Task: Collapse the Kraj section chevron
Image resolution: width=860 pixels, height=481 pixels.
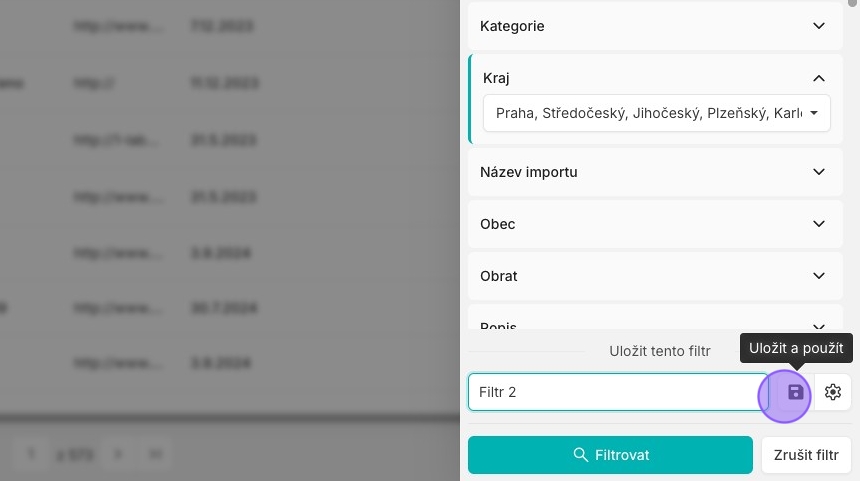Action: [x=818, y=78]
